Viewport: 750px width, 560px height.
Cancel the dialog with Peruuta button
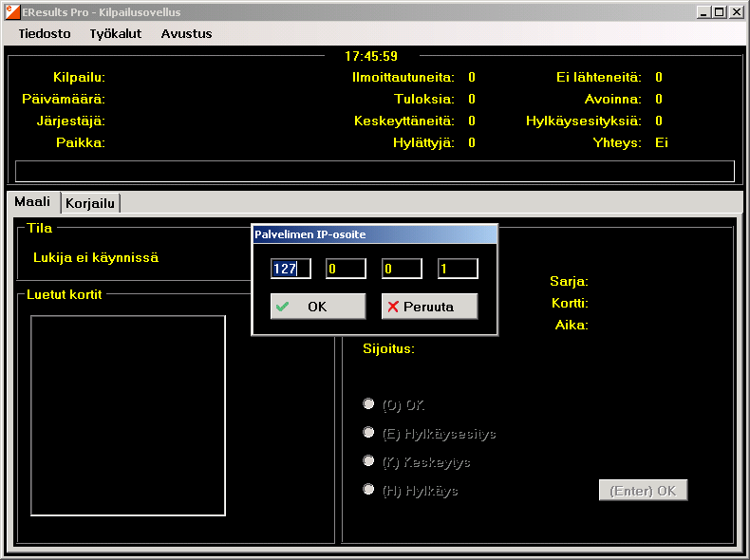click(429, 307)
